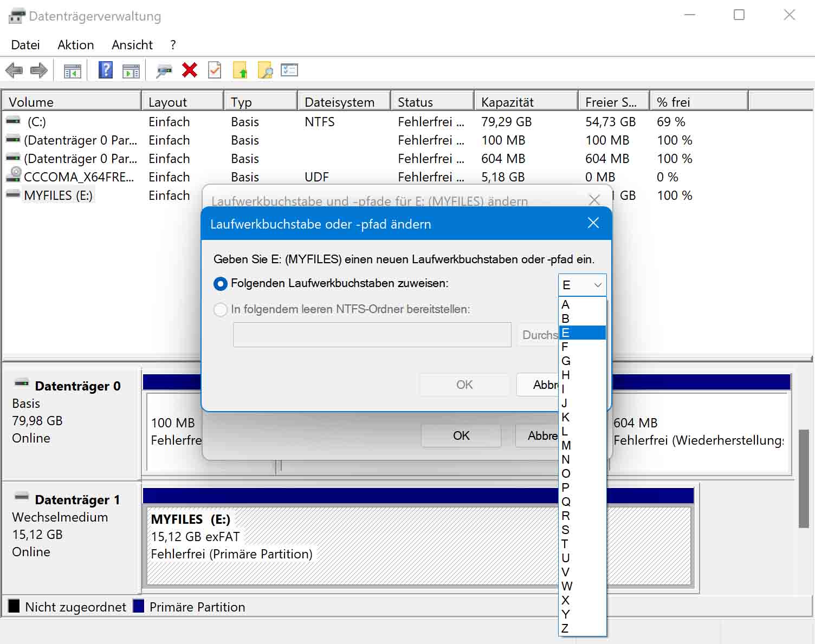Select the 604 MB Wiederherstellung partition block
The image size is (815, 644).
[700, 432]
